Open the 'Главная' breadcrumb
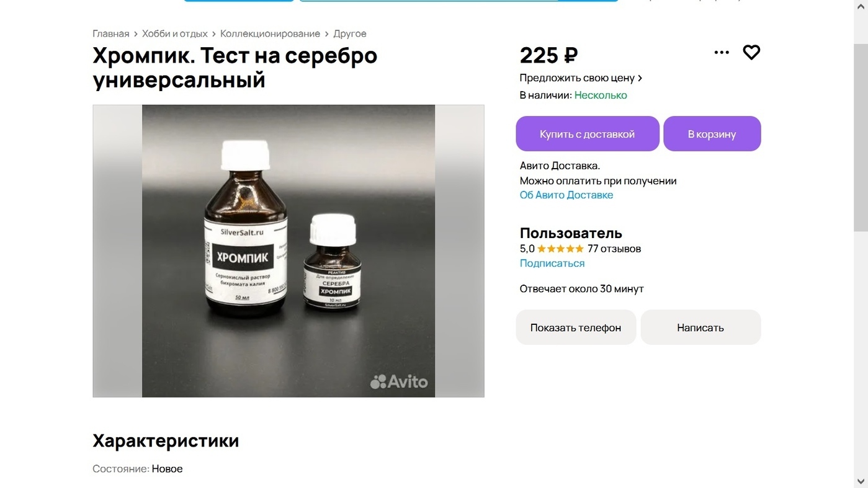The width and height of the screenshot is (868, 488). coord(111,33)
